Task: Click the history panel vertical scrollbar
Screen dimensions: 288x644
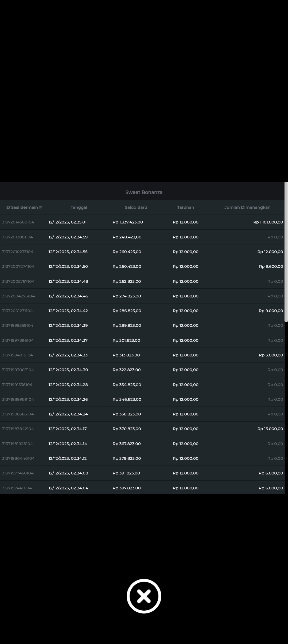Action: [x=286, y=252]
